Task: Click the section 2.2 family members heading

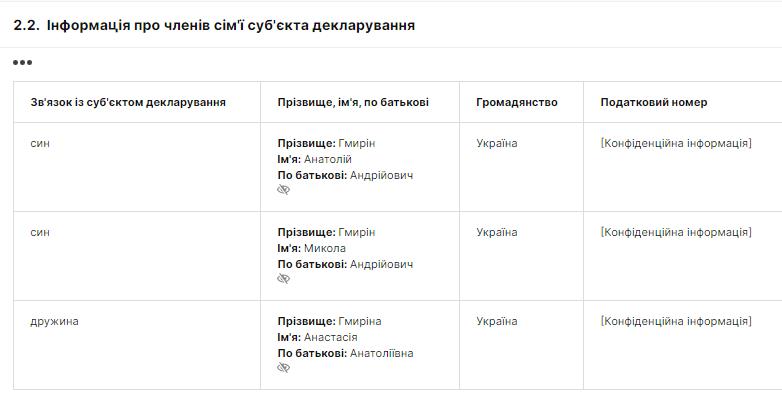Action: [x=214, y=25]
